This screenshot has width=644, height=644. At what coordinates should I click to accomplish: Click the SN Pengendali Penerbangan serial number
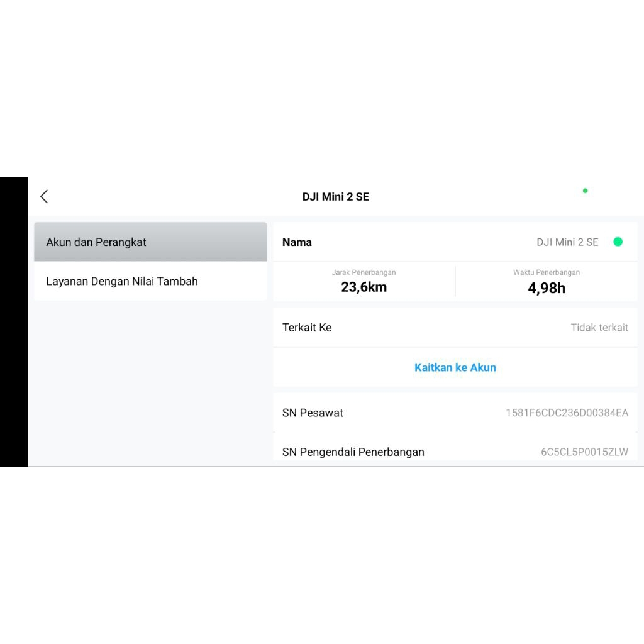(455, 452)
